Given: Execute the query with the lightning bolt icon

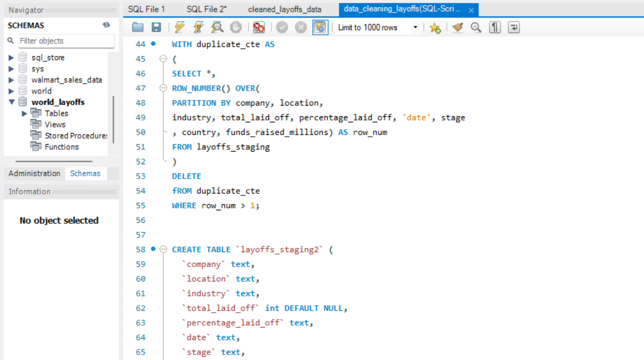Looking at the screenshot, I should tap(180, 27).
